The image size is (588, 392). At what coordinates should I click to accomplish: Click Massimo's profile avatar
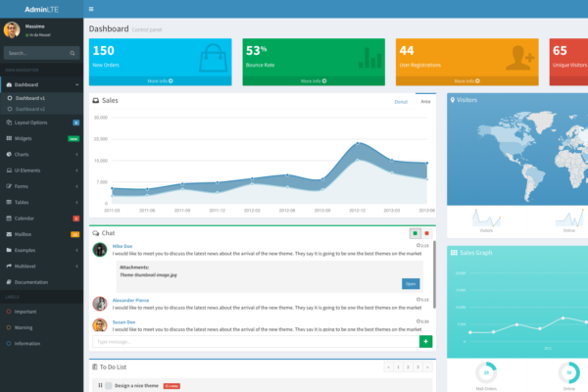click(x=12, y=30)
